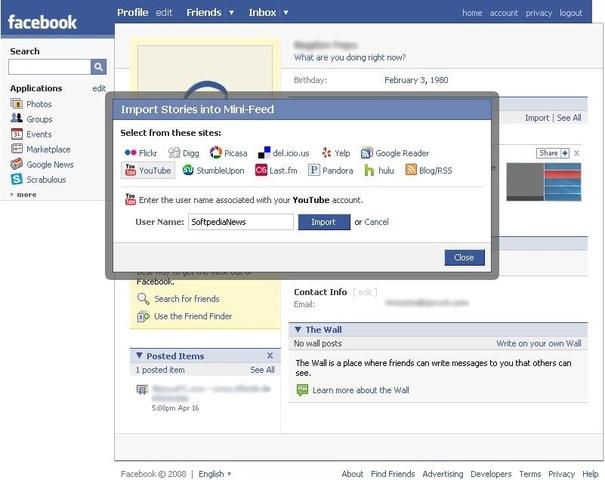Click the posted item icon
This screenshot has width=605, height=480.
coord(142,389)
